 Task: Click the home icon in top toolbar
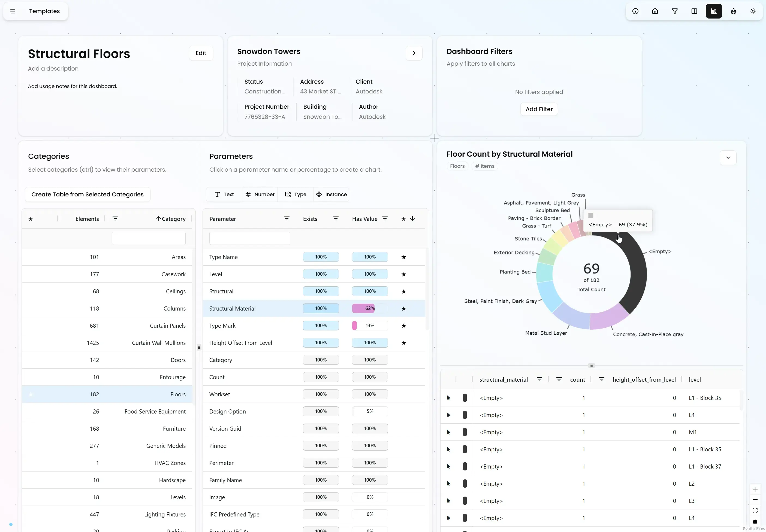(655, 11)
